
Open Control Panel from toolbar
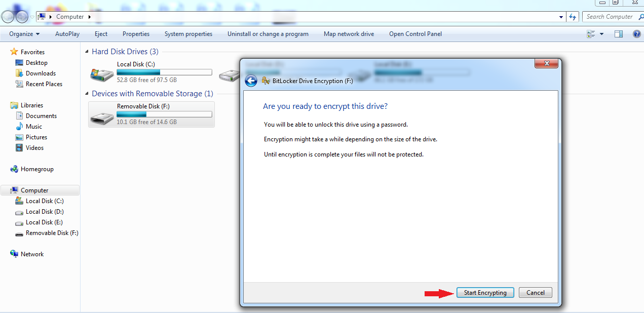click(415, 34)
